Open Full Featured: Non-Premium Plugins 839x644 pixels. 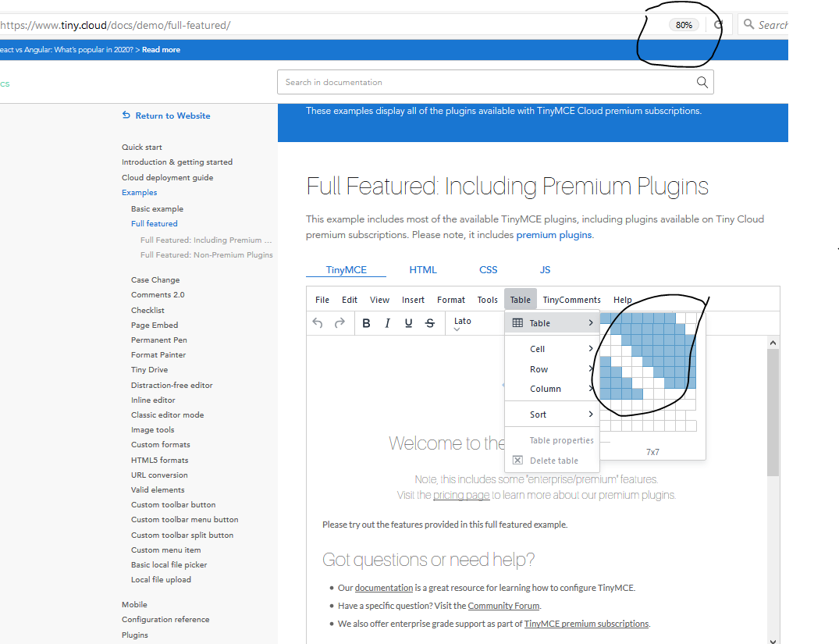click(207, 254)
